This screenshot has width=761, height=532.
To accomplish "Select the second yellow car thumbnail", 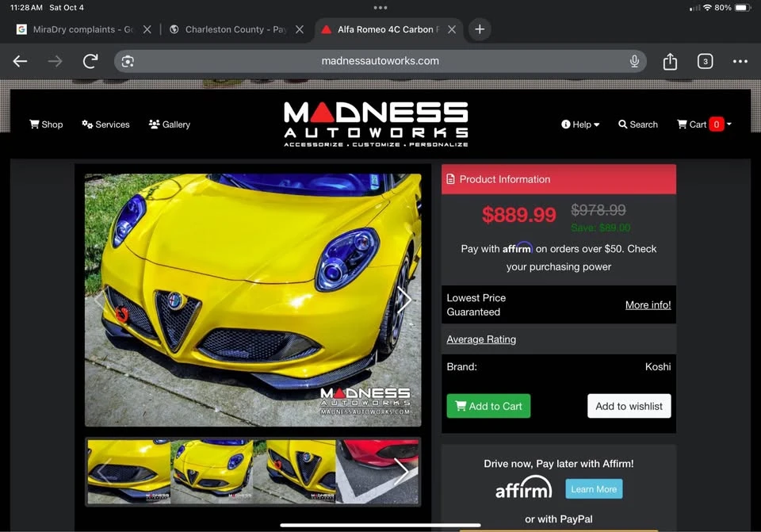I will [x=212, y=471].
